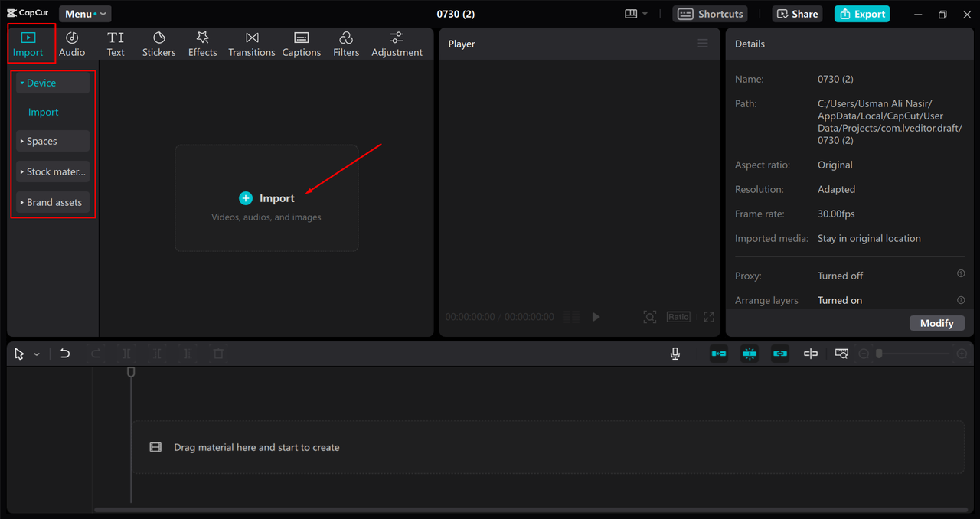Click the timeline grid view icon in Player
The height and width of the screenshot is (519, 980).
coord(571,317)
